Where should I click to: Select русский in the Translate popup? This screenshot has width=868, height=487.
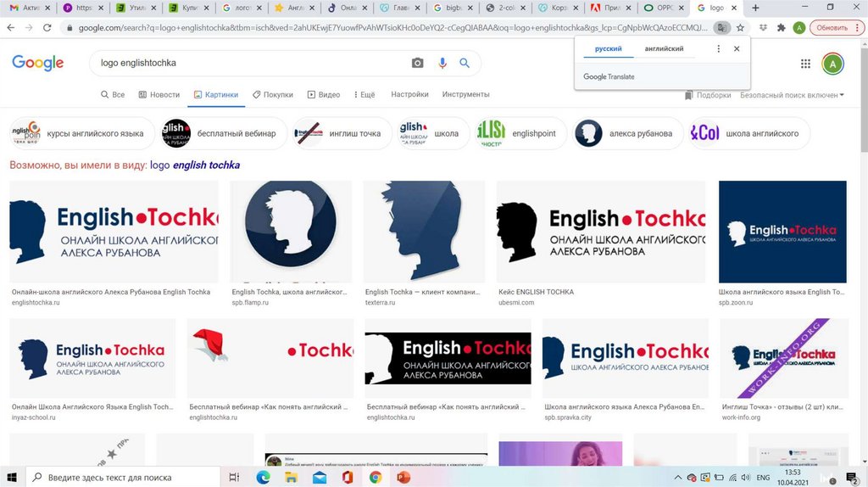point(608,49)
